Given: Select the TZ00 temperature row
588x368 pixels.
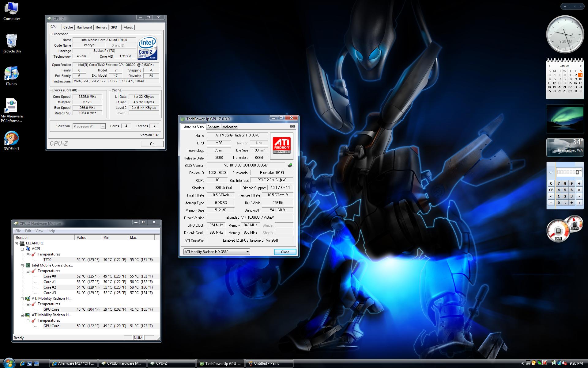Looking at the screenshot, I should coord(87,260).
